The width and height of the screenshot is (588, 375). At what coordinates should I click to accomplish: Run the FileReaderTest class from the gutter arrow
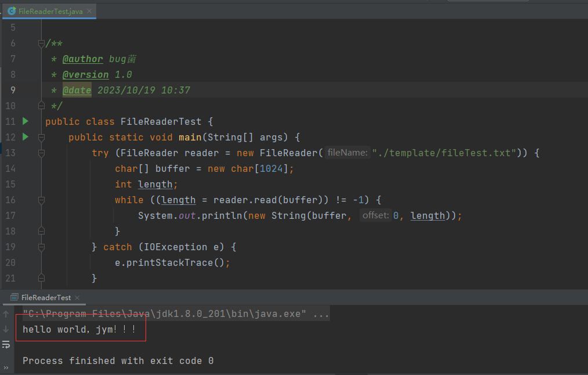point(26,121)
